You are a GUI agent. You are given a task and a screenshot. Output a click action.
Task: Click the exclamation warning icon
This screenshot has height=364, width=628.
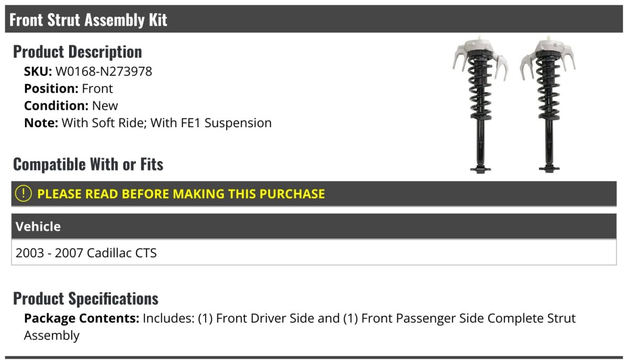point(24,194)
